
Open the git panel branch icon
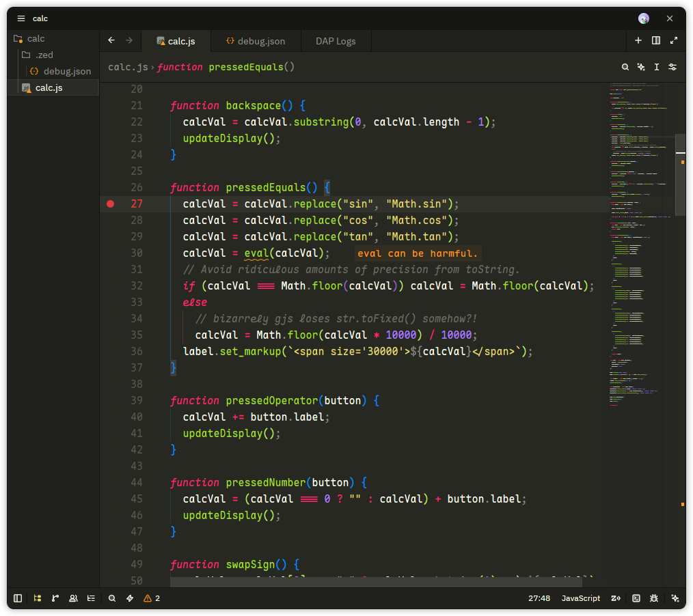click(x=55, y=598)
